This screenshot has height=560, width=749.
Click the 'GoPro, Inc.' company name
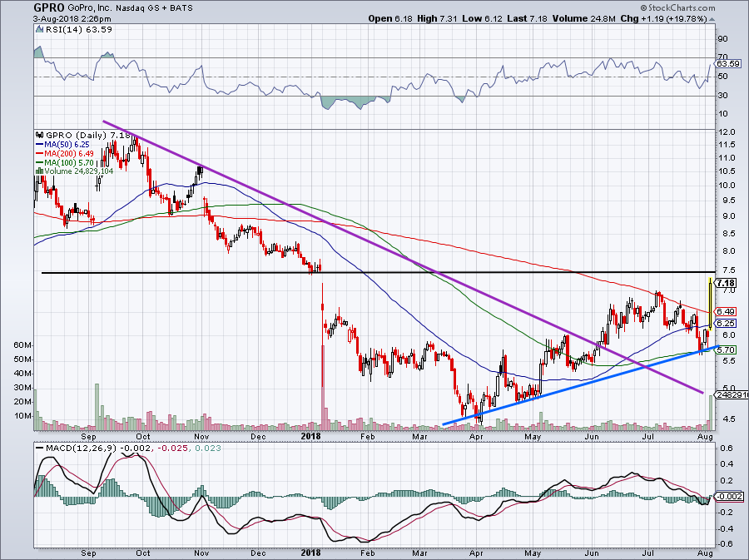click(90, 8)
